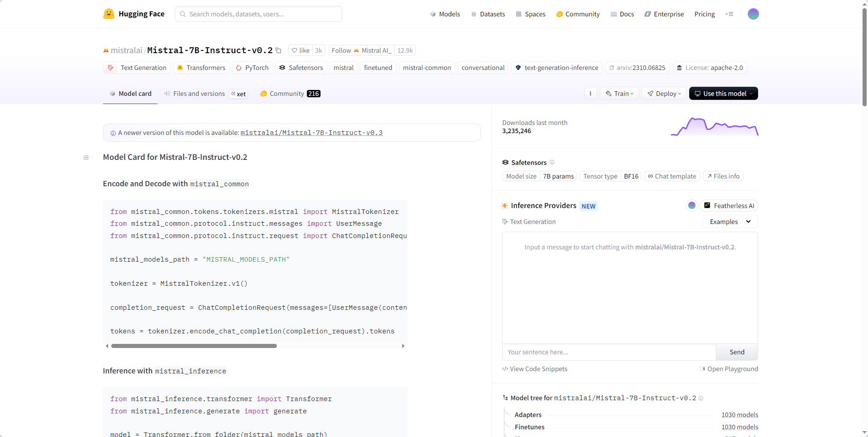Like the model with the heart button

tap(301, 50)
